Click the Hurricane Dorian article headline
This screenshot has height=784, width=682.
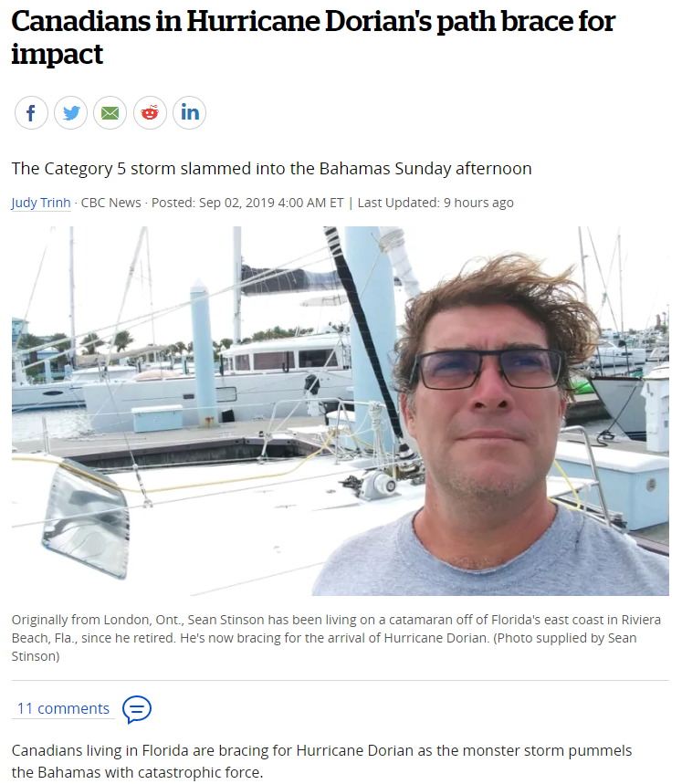[x=313, y=37]
